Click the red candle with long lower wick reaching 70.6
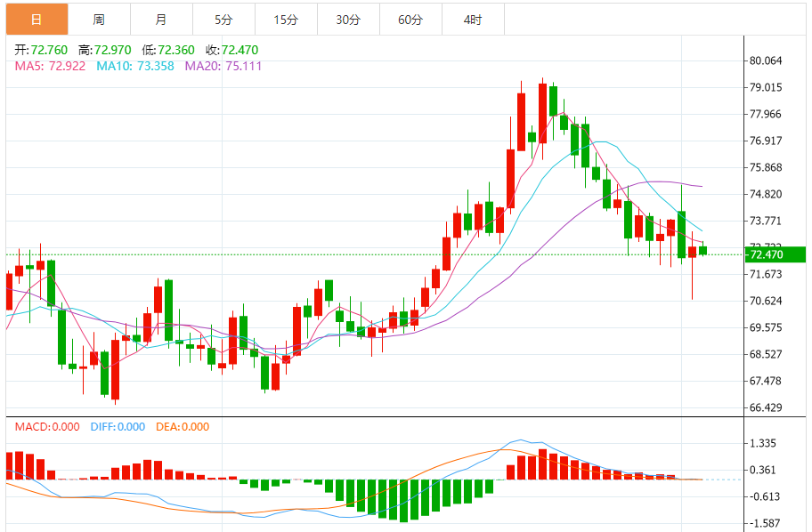This screenshot has width=812, height=532. [693, 252]
